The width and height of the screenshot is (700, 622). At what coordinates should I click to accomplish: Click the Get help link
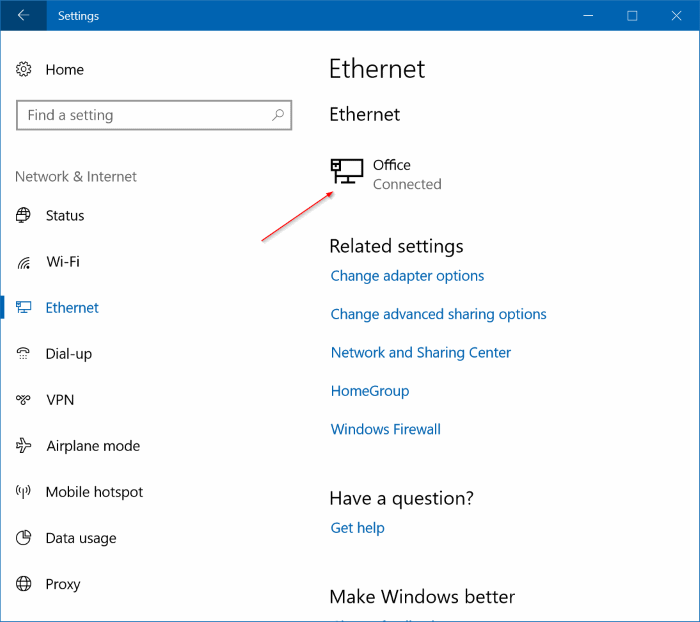[357, 528]
